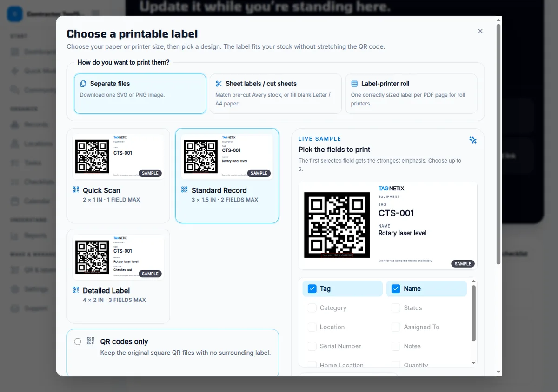Click the "2 × 1 IN · 1 FIELD MAX" text
Image resolution: width=558 pixels, height=392 pixels.
coord(111,200)
